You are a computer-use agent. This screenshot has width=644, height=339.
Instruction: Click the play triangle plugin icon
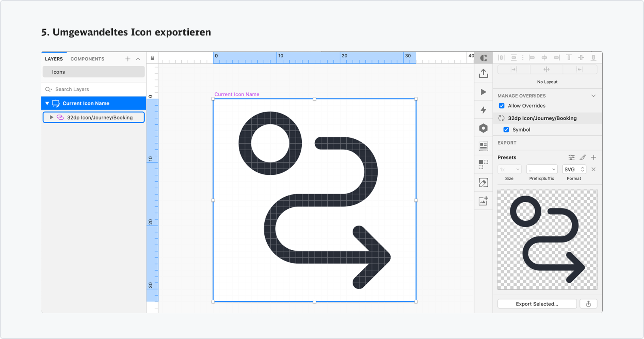tap(483, 92)
